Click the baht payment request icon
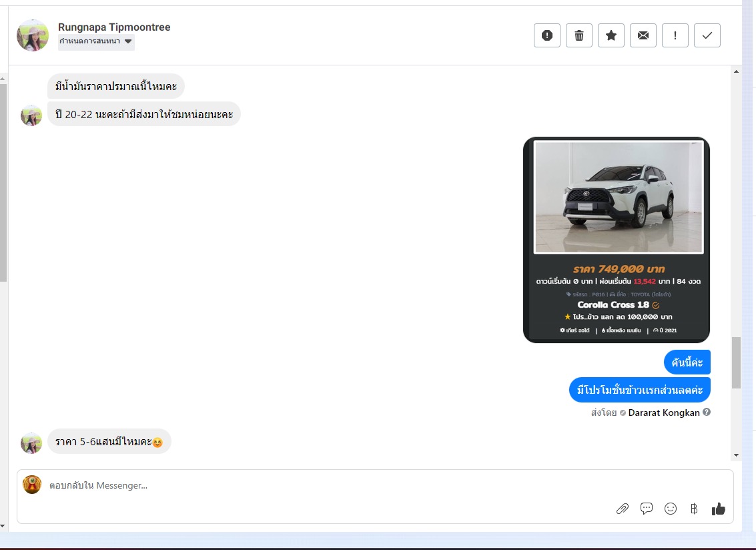 [694, 509]
